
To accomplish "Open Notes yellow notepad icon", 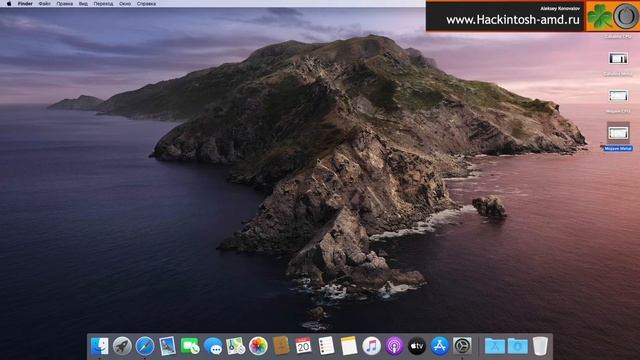I will click(x=349, y=346).
